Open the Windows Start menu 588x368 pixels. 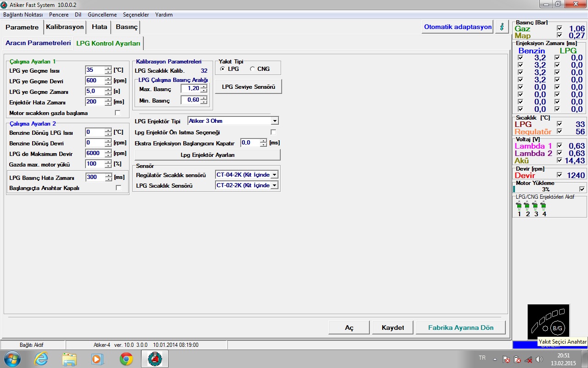pyautogui.click(x=12, y=359)
